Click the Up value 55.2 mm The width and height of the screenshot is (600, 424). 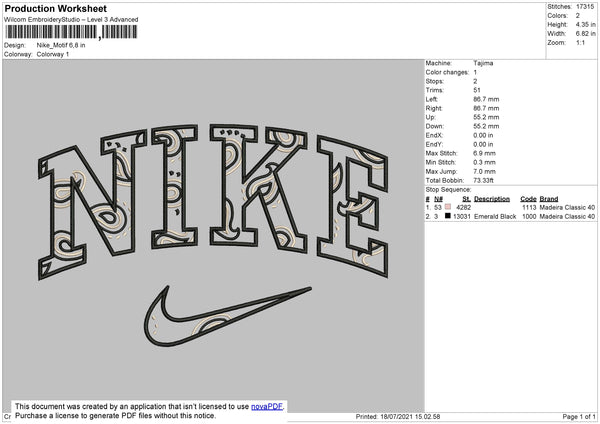click(x=486, y=117)
